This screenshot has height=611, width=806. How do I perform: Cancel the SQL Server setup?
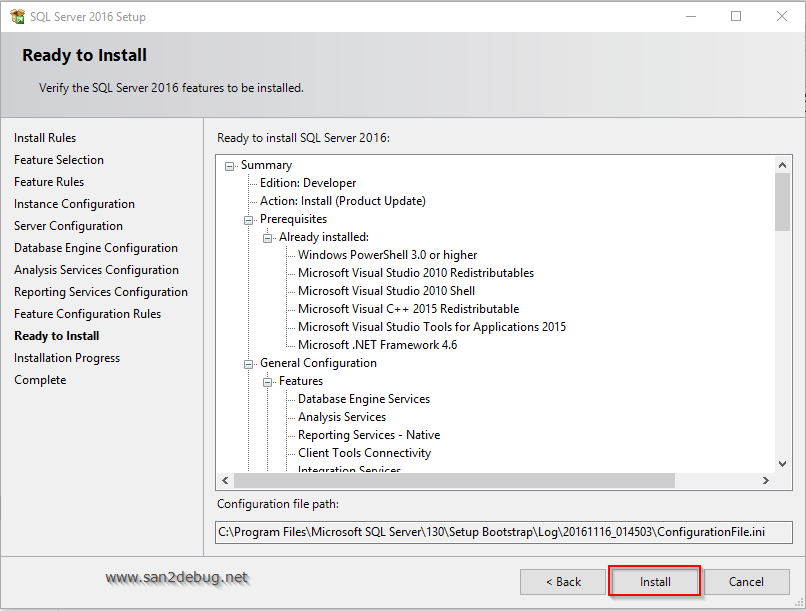click(746, 581)
